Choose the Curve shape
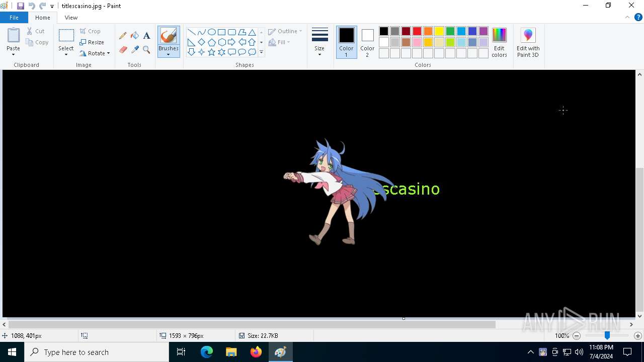Viewport: 644px width, 362px height. (x=202, y=32)
